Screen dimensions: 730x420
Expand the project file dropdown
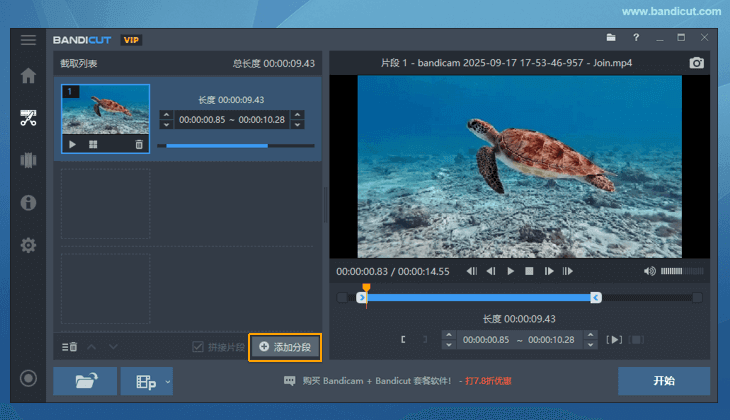click(169, 381)
